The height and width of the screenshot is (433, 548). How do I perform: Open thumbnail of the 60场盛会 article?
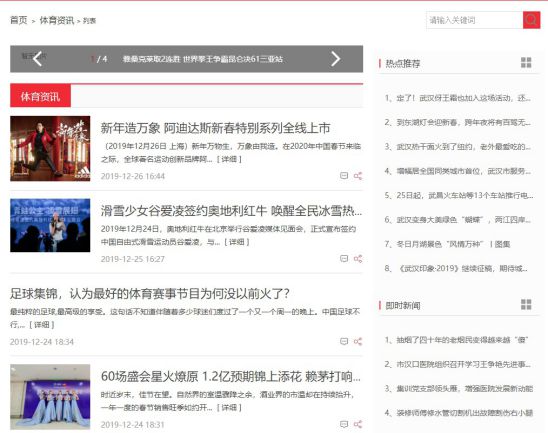point(50,397)
